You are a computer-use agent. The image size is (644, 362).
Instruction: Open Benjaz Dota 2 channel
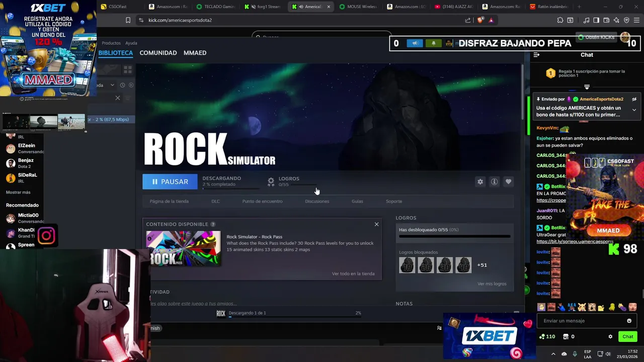coord(25,163)
